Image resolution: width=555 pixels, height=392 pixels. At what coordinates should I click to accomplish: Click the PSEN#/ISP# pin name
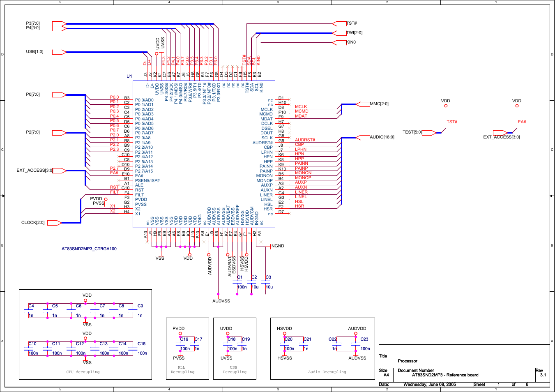pyautogui.click(x=147, y=180)
